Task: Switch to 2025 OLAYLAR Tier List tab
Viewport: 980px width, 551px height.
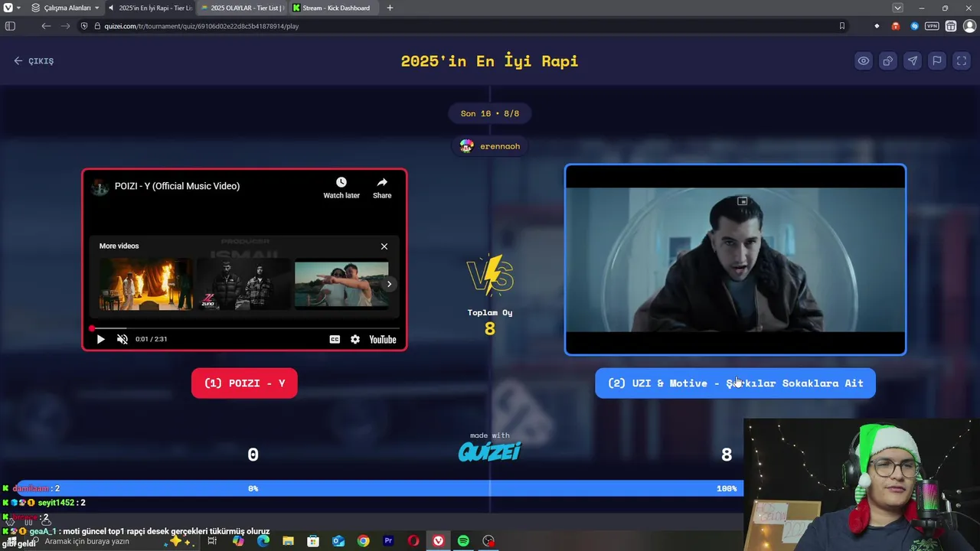Action: coord(242,8)
